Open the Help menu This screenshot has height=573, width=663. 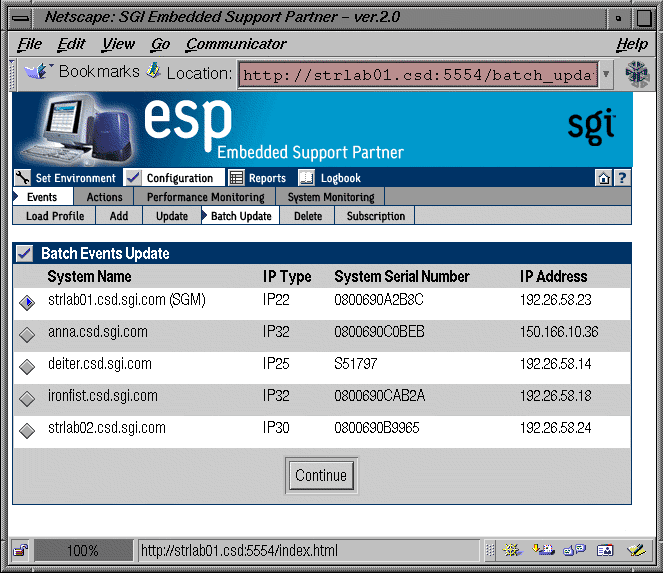632,44
